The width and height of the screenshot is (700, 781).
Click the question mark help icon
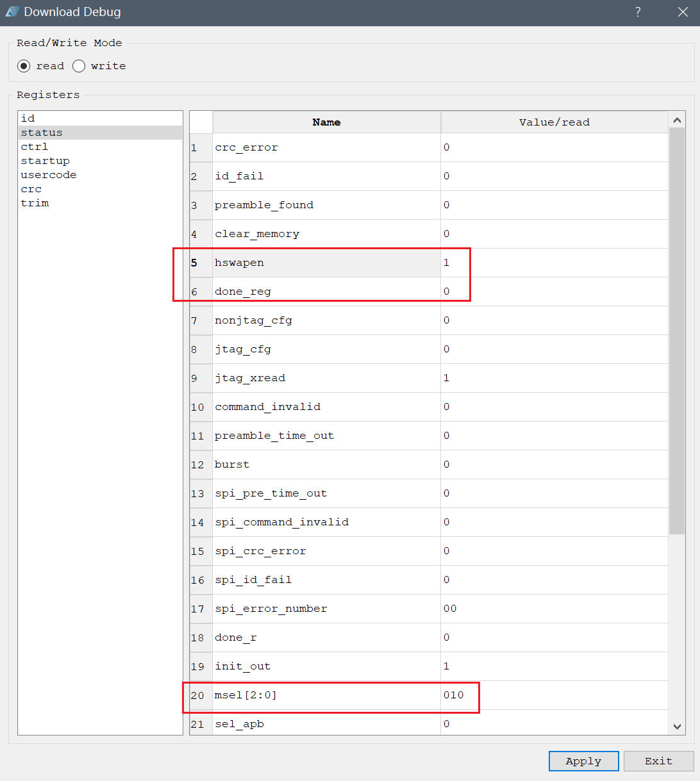[x=638, y=12]
